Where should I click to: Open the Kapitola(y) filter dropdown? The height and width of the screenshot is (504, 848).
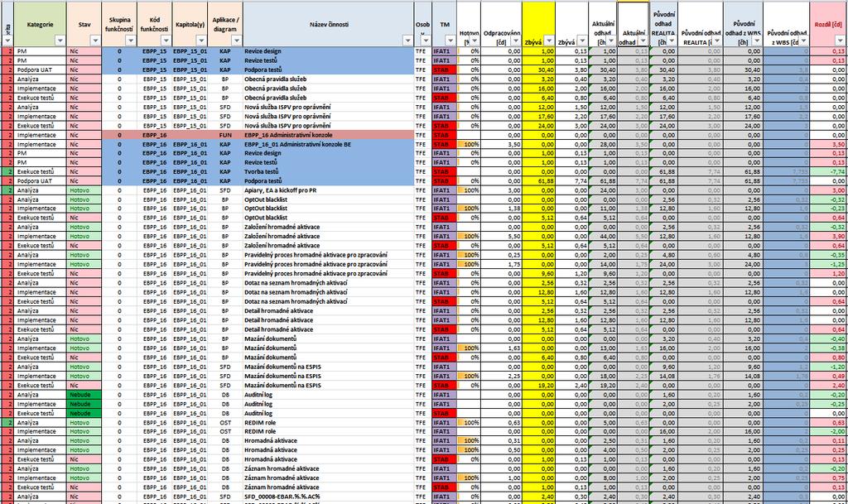coord(201,41)
